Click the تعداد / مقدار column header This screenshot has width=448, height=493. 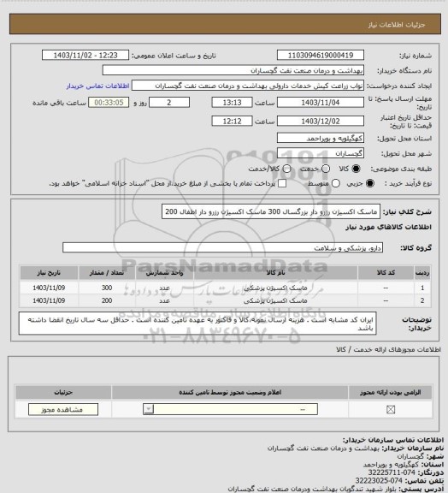point(107,272)
